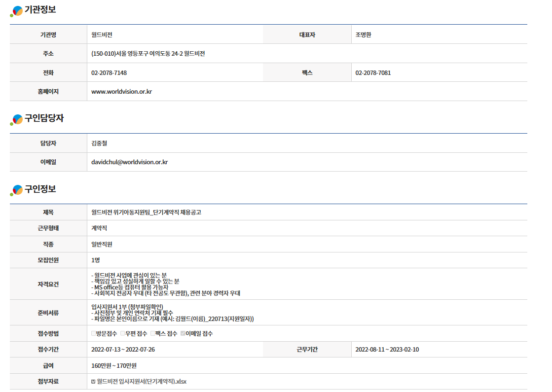Select the organization name 월드비전

click(x=102, y=35)
